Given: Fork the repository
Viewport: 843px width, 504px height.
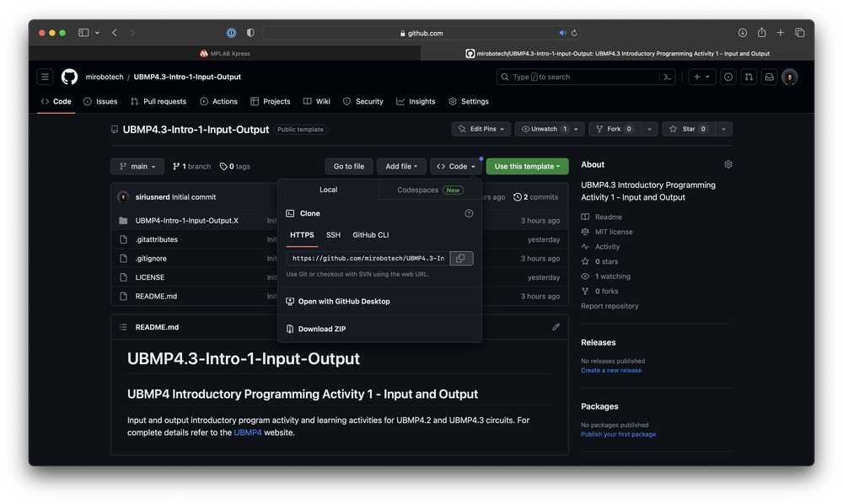Looking at the screenshot, I should pos(615,129).
